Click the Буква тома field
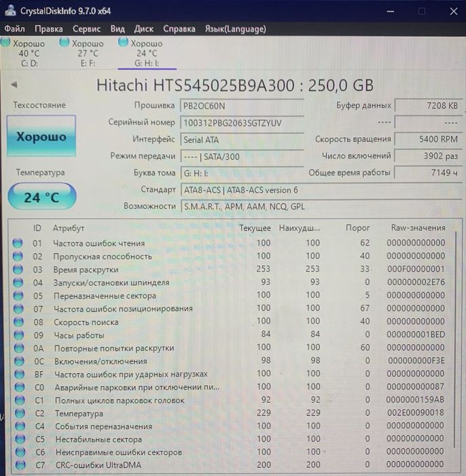466x476 pixels. tap(242, 173)
